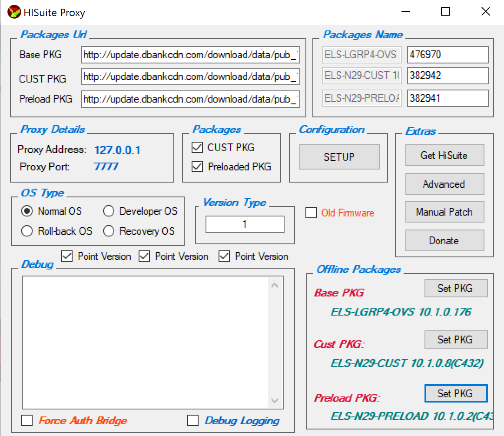This screenshot has width=504, height=436.
Task: Toggle the last Point Version checkbox
Action: (x=224, y=256)
